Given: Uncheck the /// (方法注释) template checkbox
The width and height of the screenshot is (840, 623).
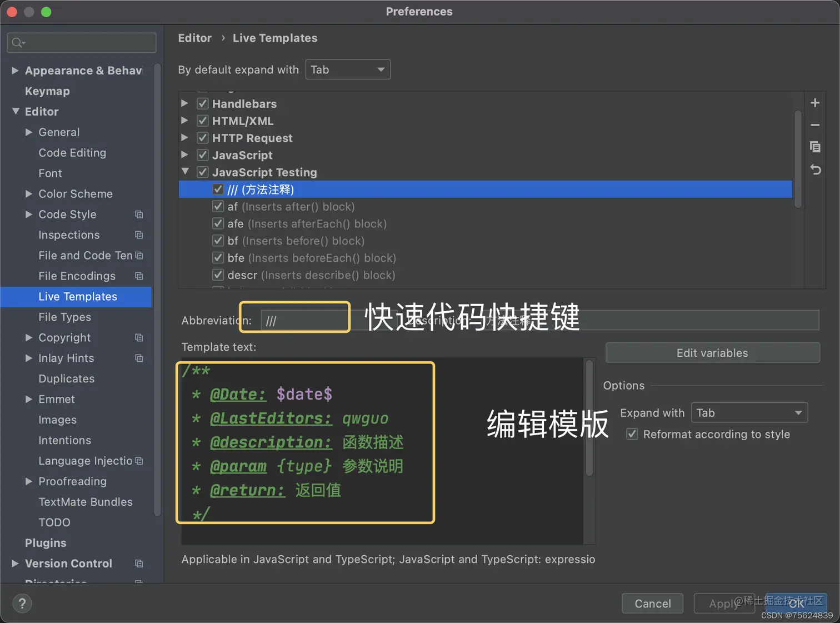Looking at the screenshot, I should point(218,190).
